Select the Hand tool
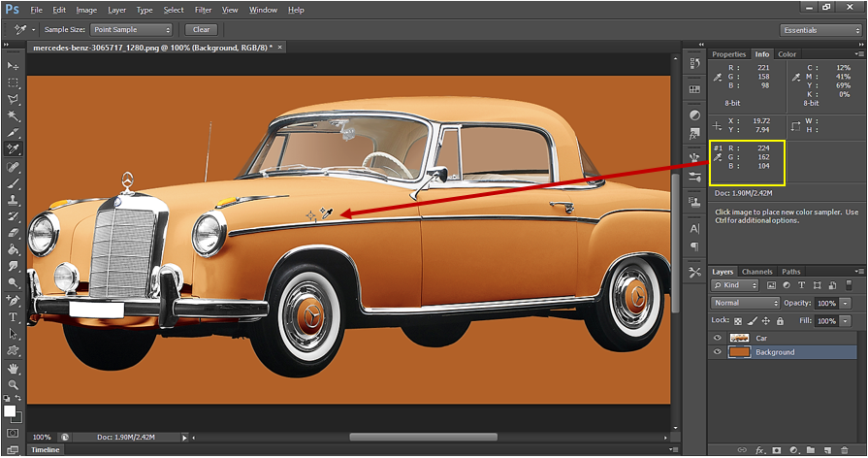The height and width of the screenshot is (458, 868). 14,369
